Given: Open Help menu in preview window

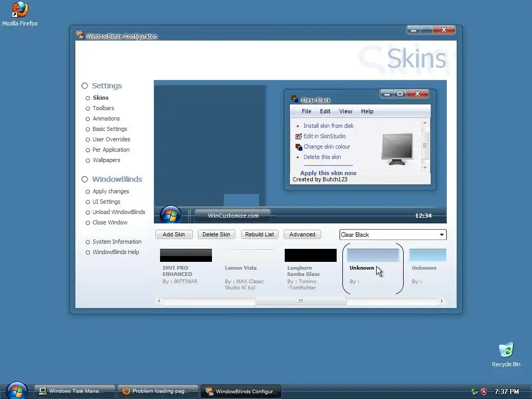Looking at the screenshot, I should (x=367, y=111).
